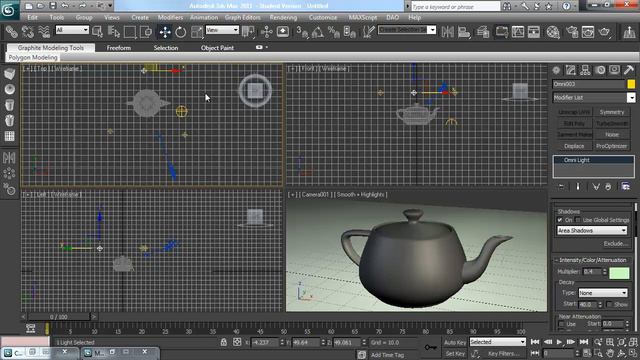
Task: Open the Motion command panel tab
Action: [600, 70]
